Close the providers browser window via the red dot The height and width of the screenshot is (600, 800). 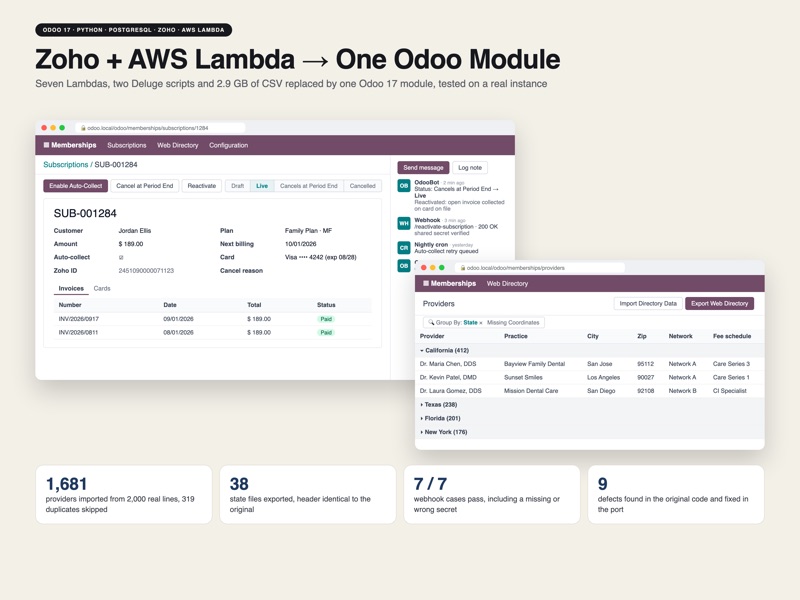point(423,267)
